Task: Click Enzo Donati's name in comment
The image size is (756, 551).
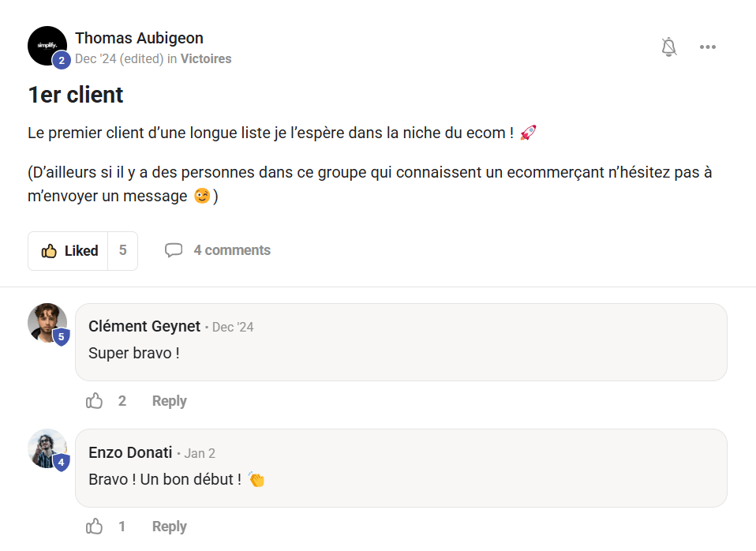Action: (x=130, y=452)
